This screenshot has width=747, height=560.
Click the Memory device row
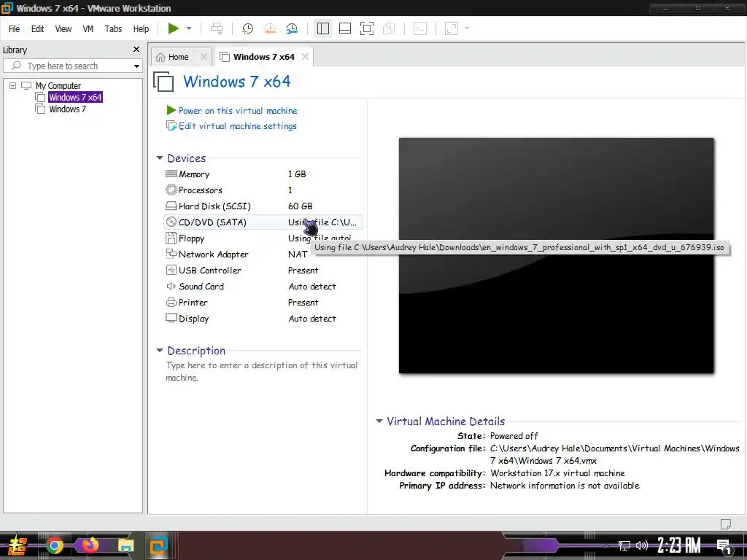263,174
